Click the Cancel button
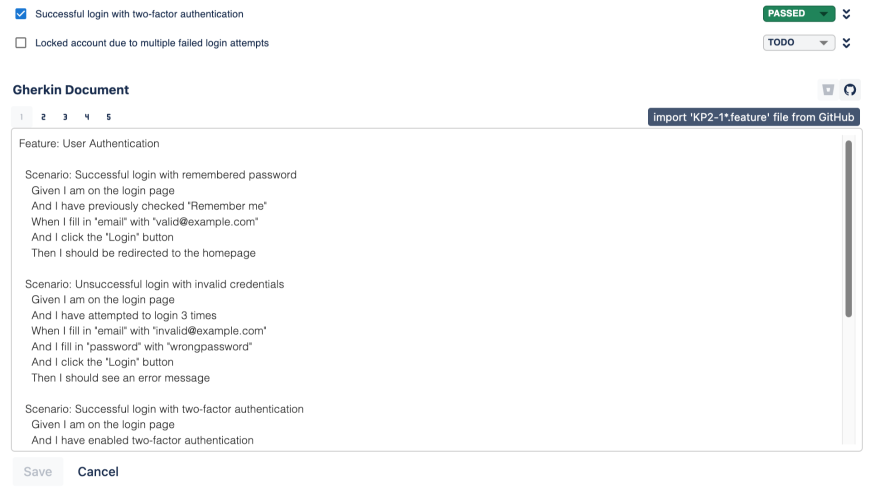The image size is (870, 494). (x=98, y=472)
